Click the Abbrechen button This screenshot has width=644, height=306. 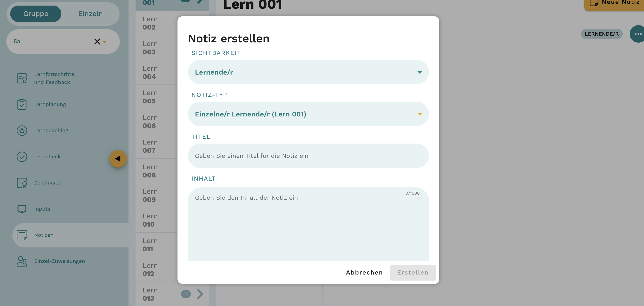tap(364, 273)
